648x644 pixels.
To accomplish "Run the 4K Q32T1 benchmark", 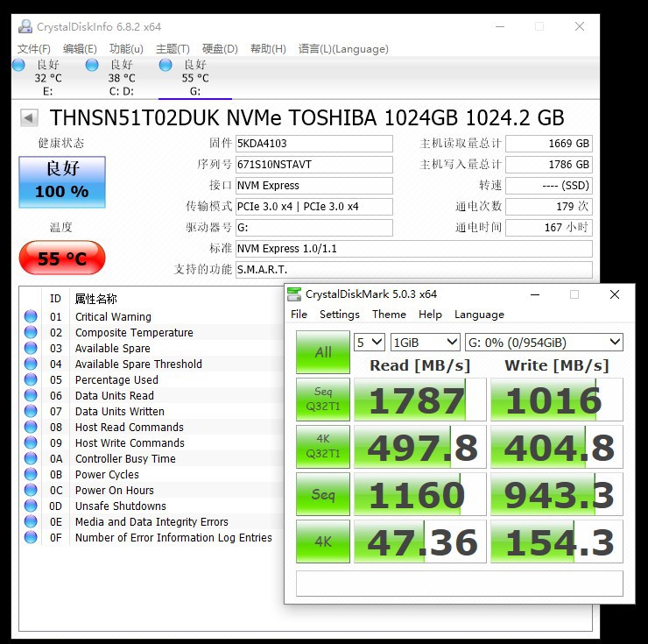I will point(323,447).
